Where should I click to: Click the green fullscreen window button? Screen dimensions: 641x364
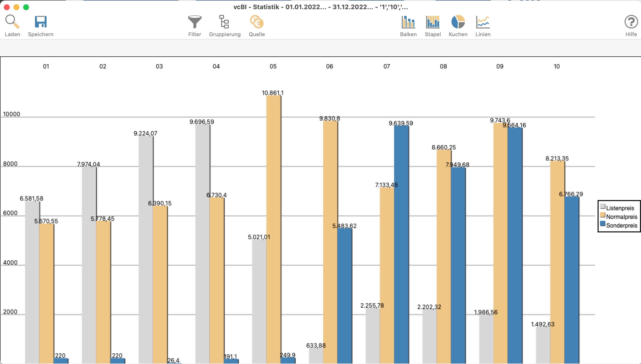point(26,7)
